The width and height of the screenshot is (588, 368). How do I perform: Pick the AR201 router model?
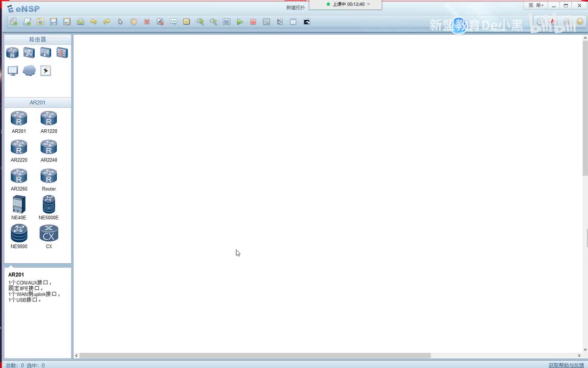coord(19,122)
